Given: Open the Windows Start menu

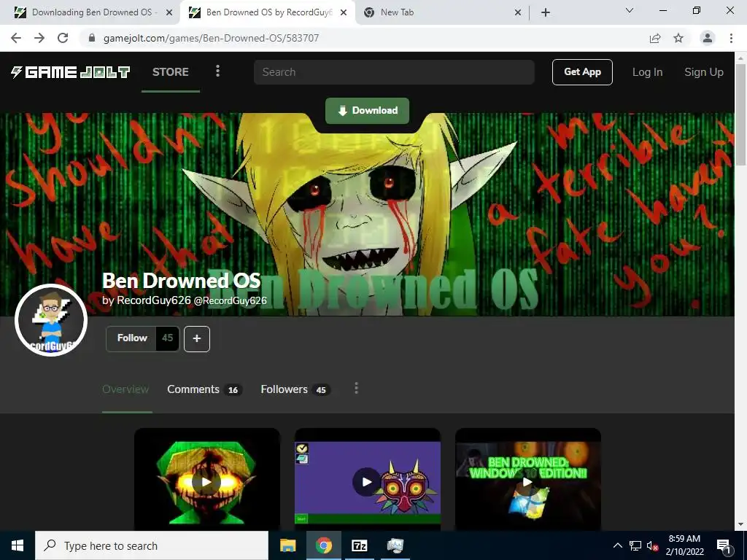Looking at the screenshot, I should [18, 545].
